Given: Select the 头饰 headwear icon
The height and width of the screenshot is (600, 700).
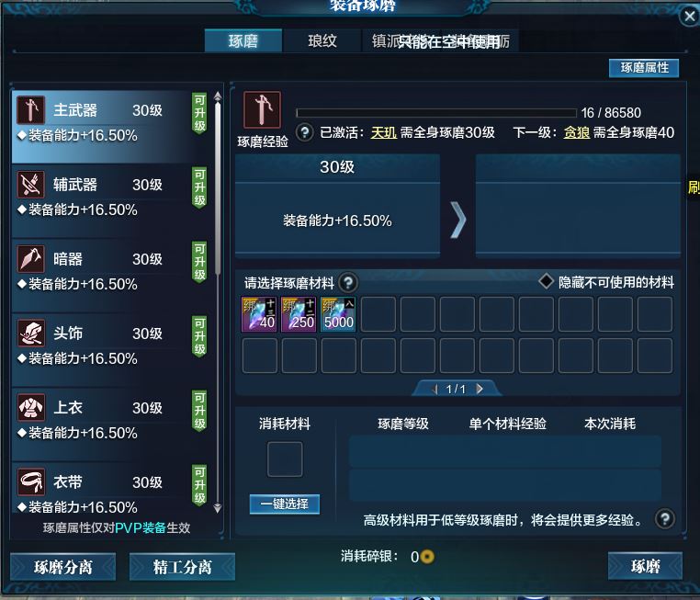Looking at the screenshot, I should coord(31,333).
